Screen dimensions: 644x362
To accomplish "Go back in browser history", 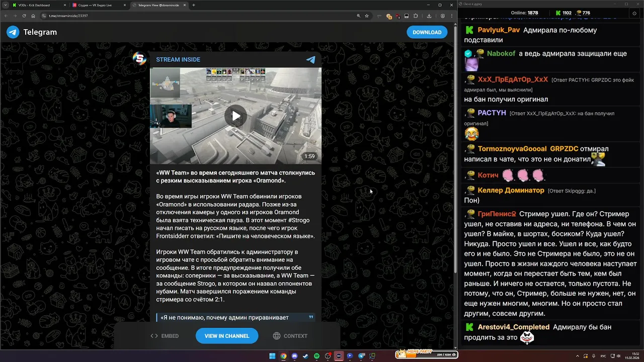I will point(6,16).
